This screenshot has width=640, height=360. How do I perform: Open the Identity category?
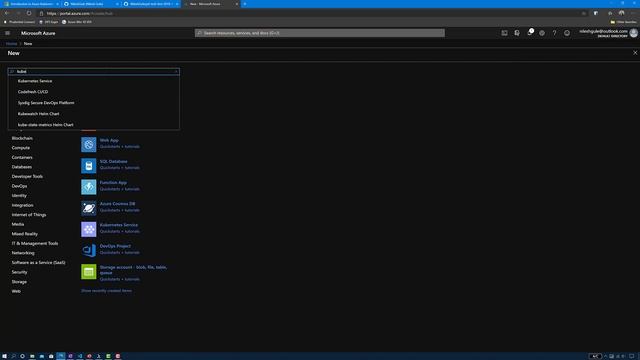click(x=19, y=196)
